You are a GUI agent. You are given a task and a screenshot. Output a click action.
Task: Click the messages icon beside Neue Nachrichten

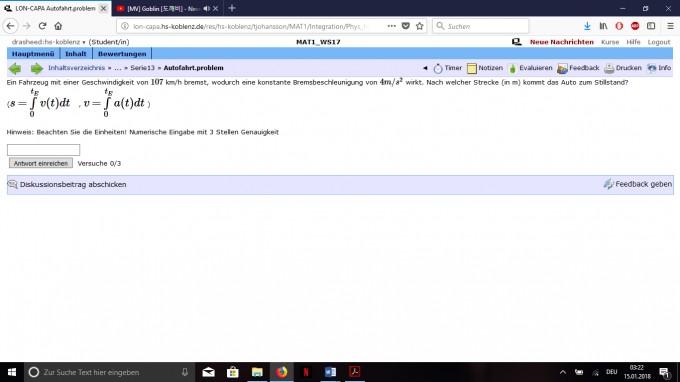(517, 42)
